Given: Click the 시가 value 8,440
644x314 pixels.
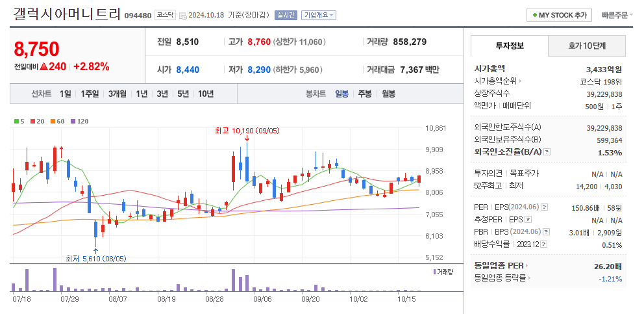Looking at the screenshot, I should tap(188, 70).
